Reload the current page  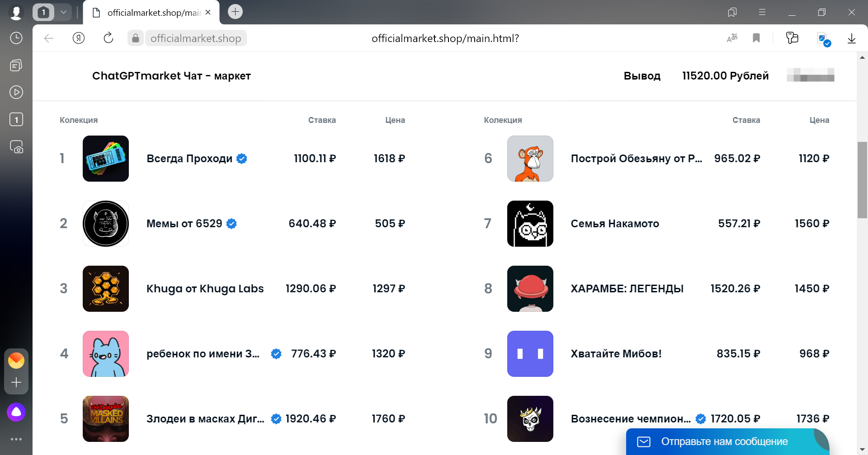point(108,38)
